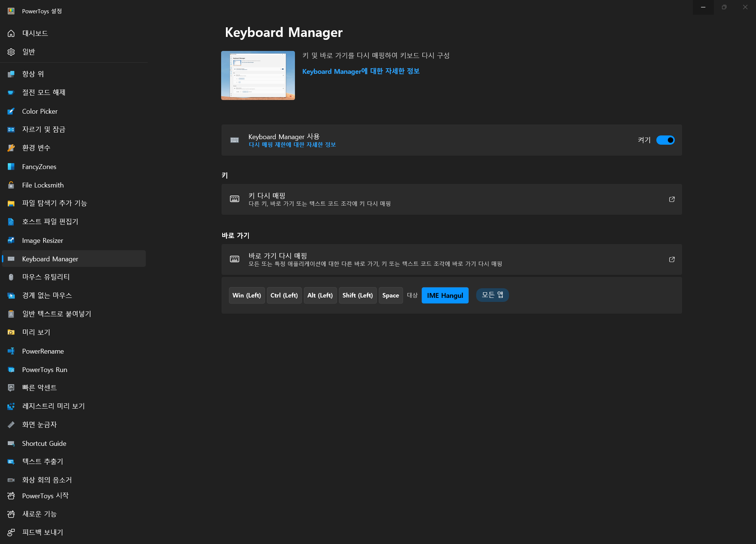Click the Image Resizer sidebar icon

(x=11, y=240)
